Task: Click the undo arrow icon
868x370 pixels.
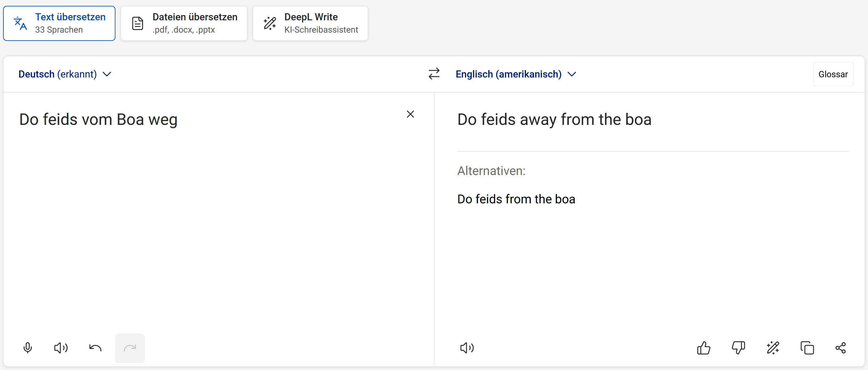Action: click(95, 348)
